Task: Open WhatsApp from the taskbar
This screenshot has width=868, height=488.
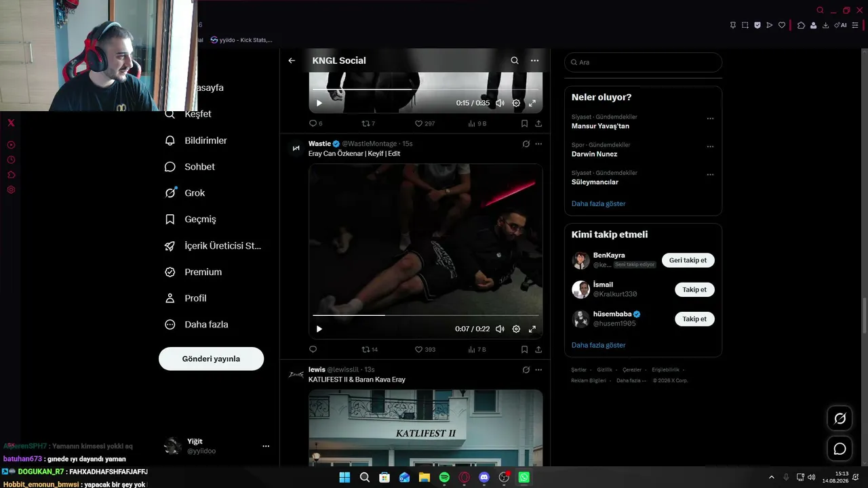Action: [524, 477]
